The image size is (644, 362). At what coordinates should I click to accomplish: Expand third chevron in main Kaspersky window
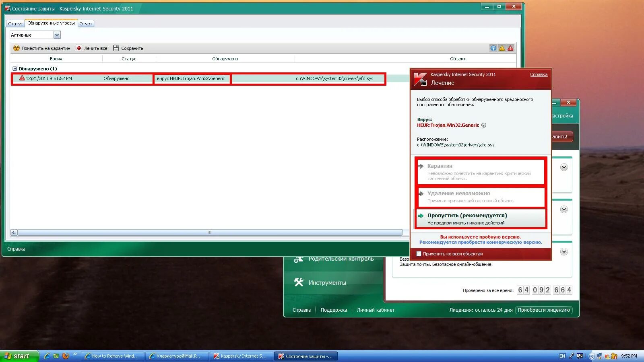(564, 252)
